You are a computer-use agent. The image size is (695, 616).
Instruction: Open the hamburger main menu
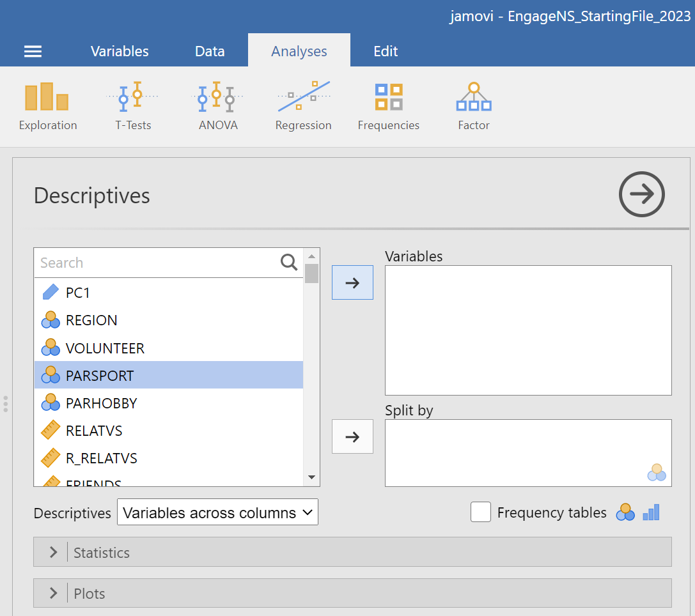tap(33, 51)
